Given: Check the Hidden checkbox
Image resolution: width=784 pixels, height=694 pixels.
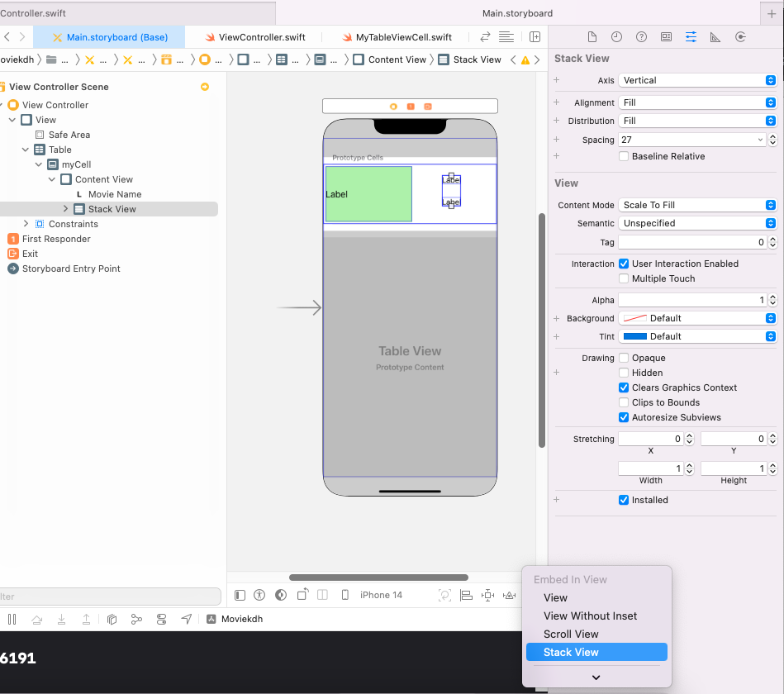Looking at the screenshot, I should [x=624, y=373].
